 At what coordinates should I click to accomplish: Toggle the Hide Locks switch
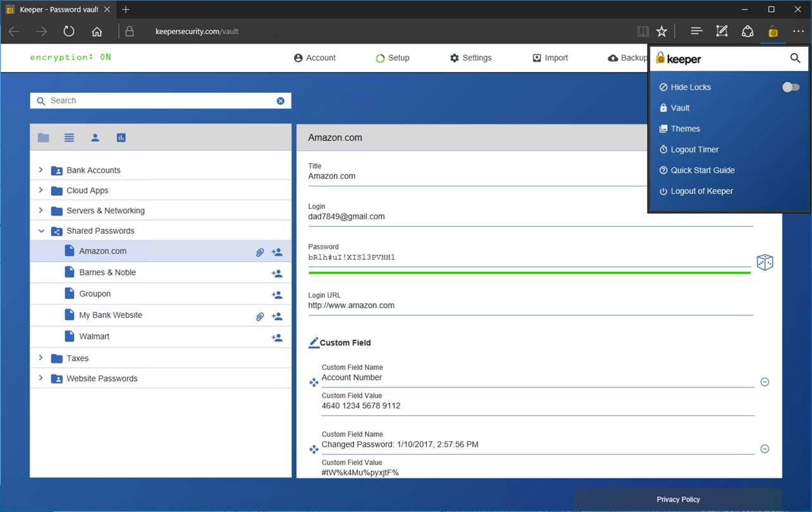(791, 87)
